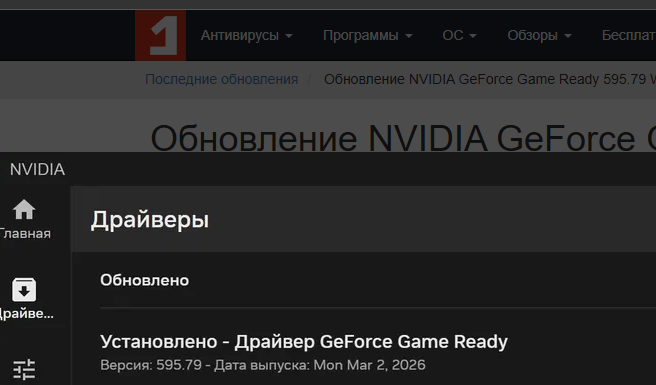
Task: Open the Обзоры dropdown menu
Action: 539,36
